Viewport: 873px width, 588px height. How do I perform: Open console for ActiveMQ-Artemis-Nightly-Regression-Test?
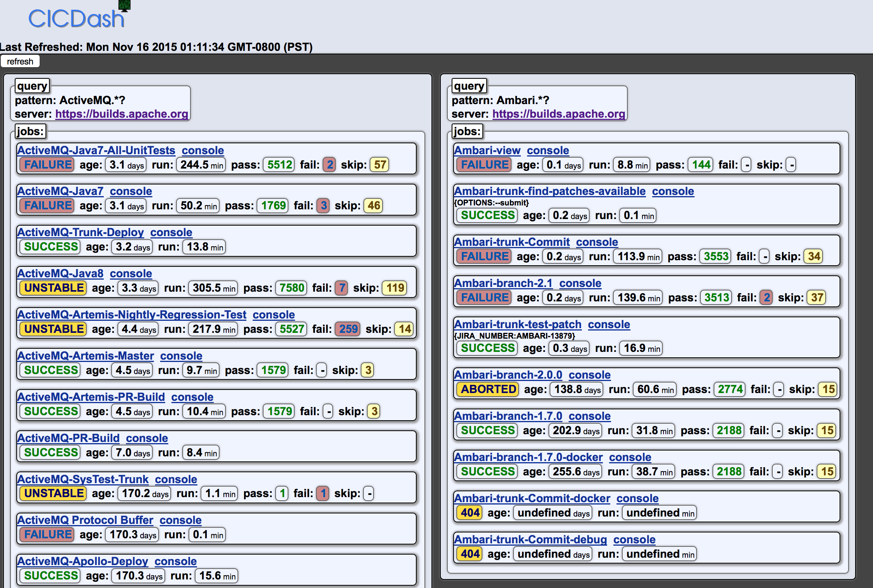(x=274, y=315)
